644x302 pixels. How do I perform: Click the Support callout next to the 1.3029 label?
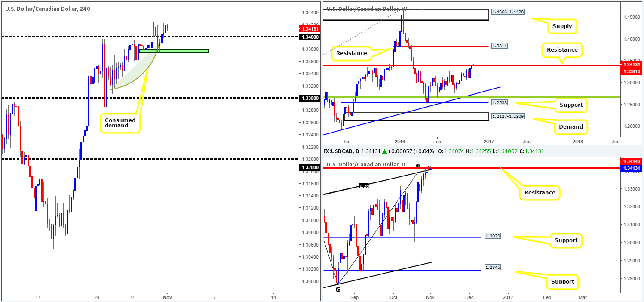pyautogui.click(x=565, y=240)
